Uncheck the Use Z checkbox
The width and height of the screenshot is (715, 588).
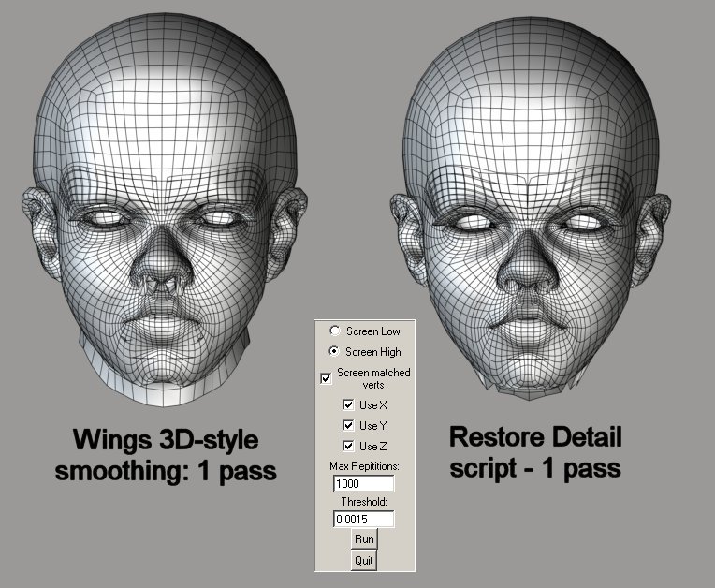[348, 446]
